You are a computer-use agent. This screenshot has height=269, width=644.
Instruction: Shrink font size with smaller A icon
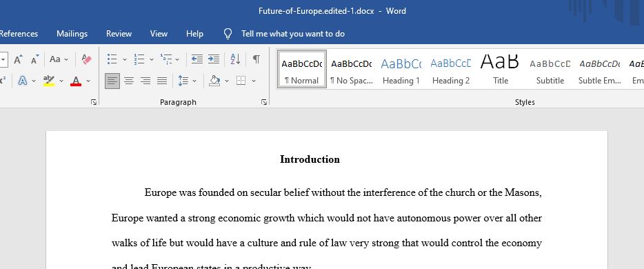(x=34, y=59)
